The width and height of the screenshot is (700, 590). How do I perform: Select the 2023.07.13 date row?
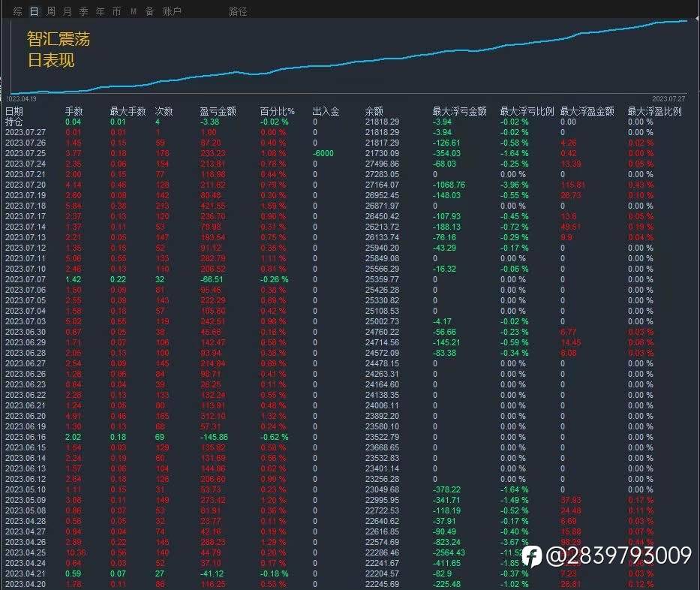(x=26, y=237)
